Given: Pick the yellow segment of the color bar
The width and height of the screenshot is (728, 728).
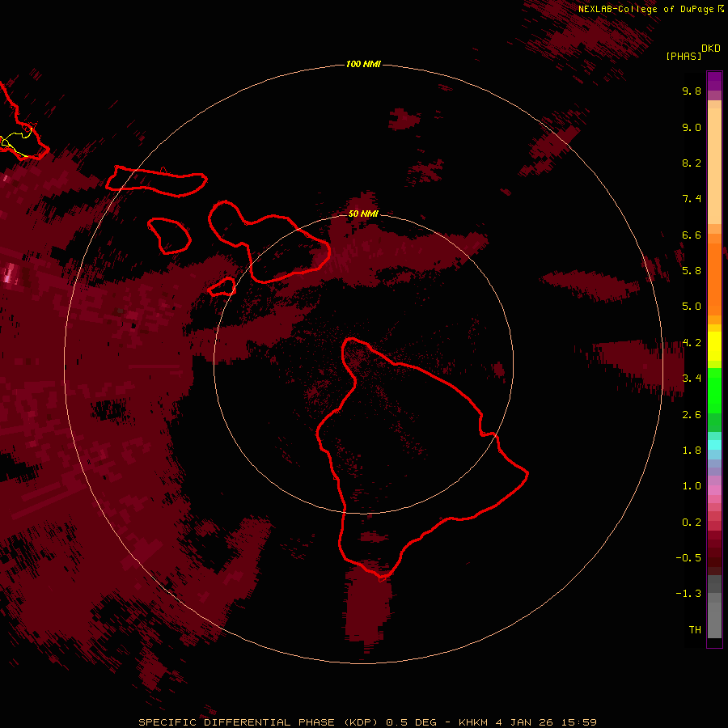Looking at the screenshot, I should tap(714, 346).
